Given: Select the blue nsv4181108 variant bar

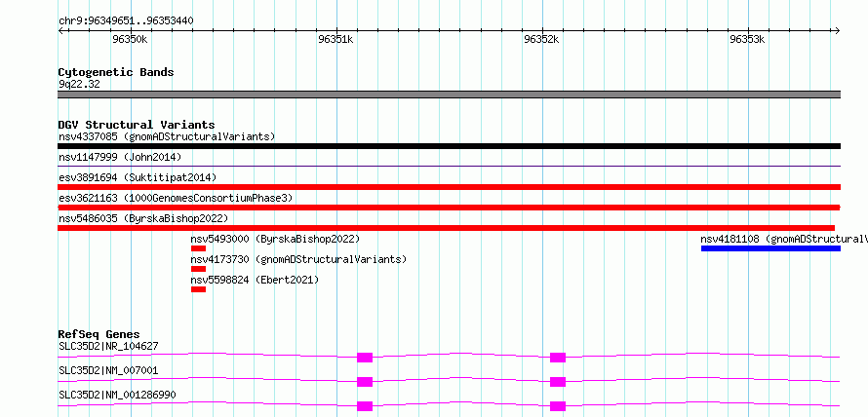Looking at the screenshot, I should tap(770, 248).
